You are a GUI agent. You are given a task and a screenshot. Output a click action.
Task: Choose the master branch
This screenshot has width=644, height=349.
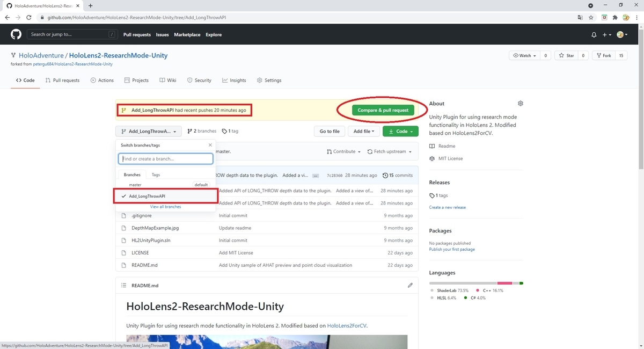coord(166,185)
